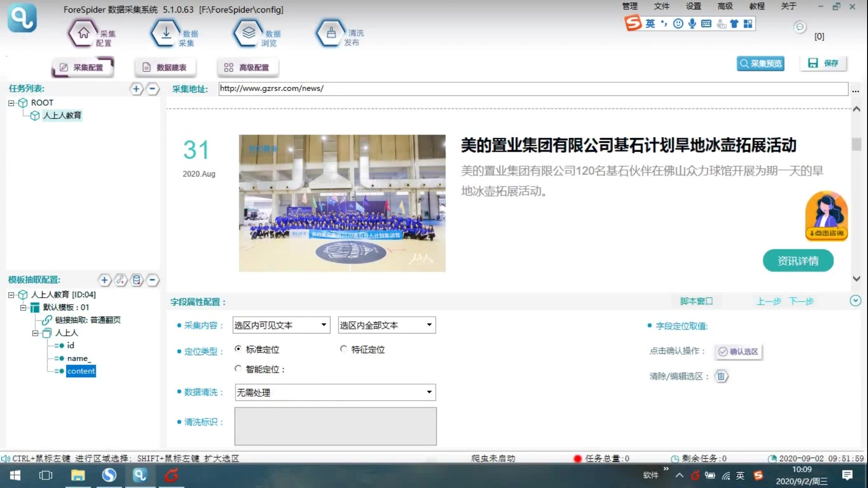Click the Sogou microphone icon

(692, 23)
